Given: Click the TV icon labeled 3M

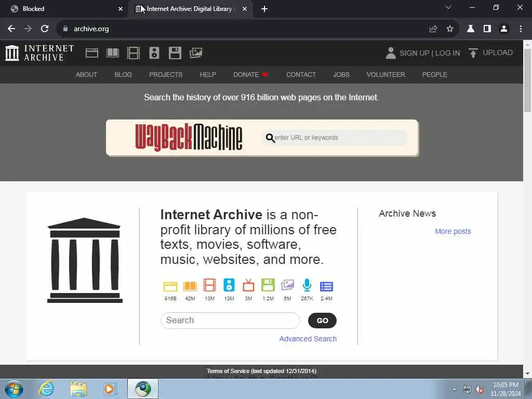Looking at the screenshot, I should [248, 285].
